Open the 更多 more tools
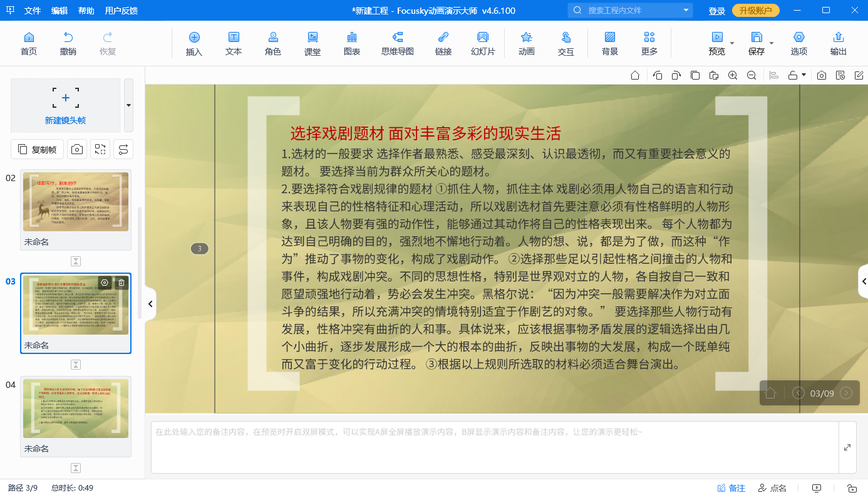This screenshot has width=868, height=495. pyautogui.click(x=649, y=43)
